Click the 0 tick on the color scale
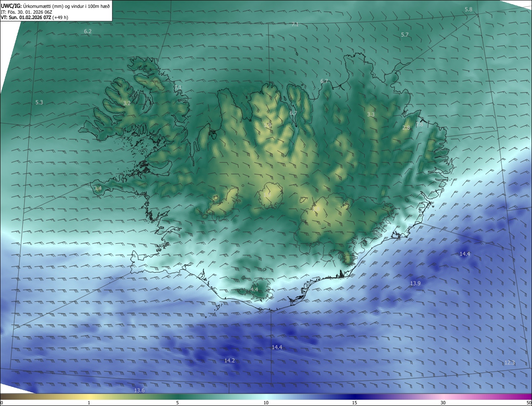The height and width of the screenshot is (406, 532). (2, 403)
